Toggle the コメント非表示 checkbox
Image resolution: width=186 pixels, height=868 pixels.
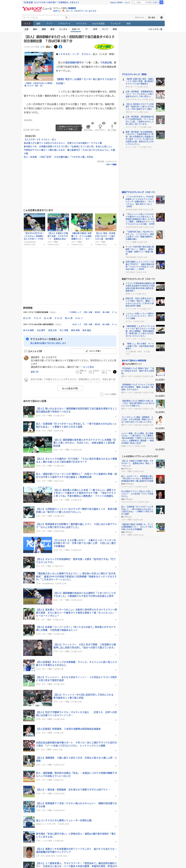click(102, 394)
